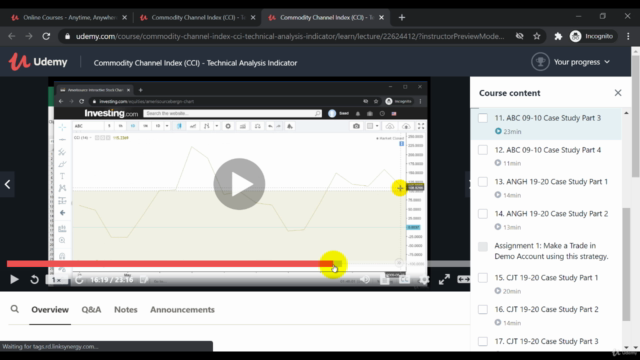Open lecture '12. ABC 09-10 Case Study Part 4'

tap(548, 150)
